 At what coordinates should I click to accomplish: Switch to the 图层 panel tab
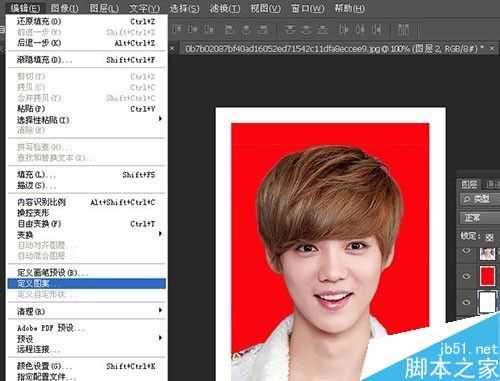click(469, 184)
